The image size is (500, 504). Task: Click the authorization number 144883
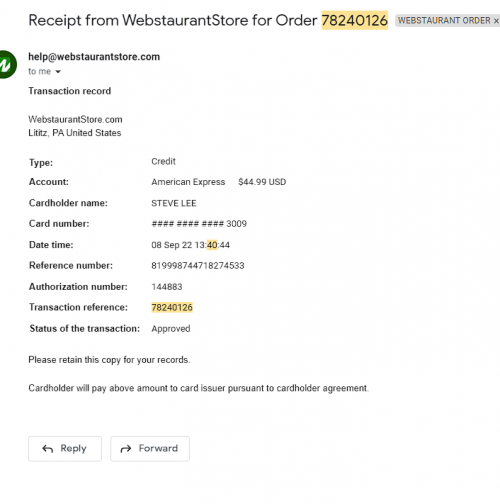click(167, 287)
